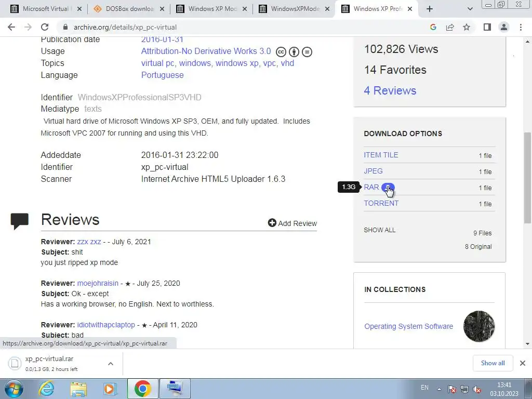This screenshot has height=399, width=532.
Task: Click the scrollbar down arrow
Action: [x=527, y=344]
